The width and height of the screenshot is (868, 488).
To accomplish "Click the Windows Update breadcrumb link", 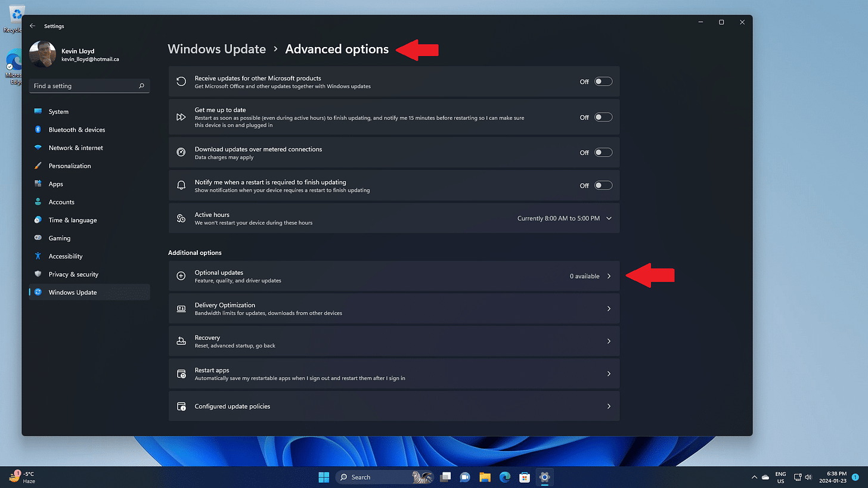I will click(x=217, y=49).
